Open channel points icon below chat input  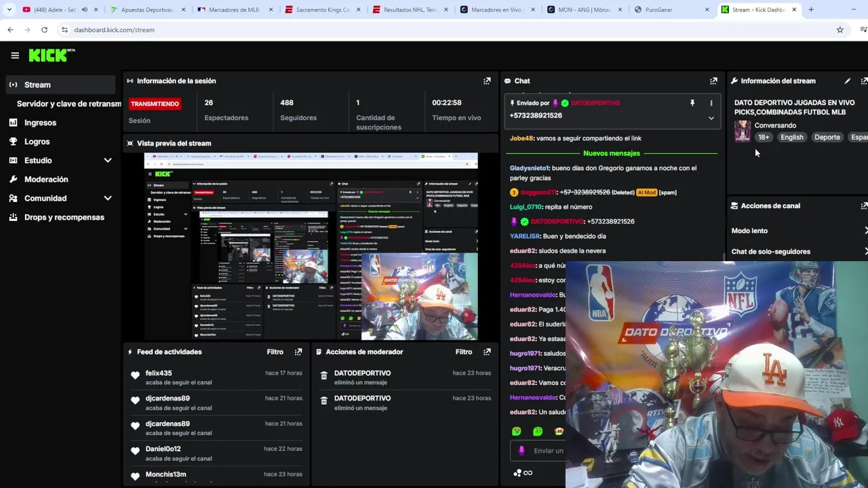click(x=518, y=472)
